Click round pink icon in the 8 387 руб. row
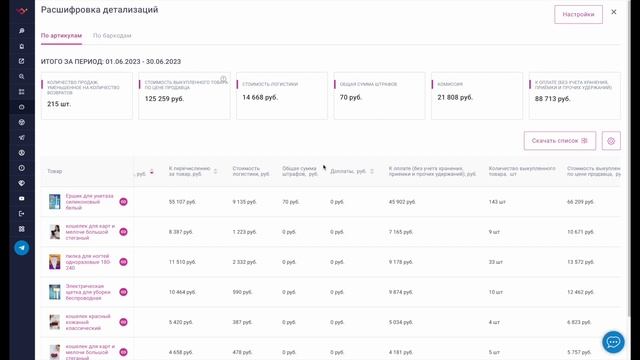Image resolution: width=640 pixels, height=360 pixels. (x=123, y=232)
